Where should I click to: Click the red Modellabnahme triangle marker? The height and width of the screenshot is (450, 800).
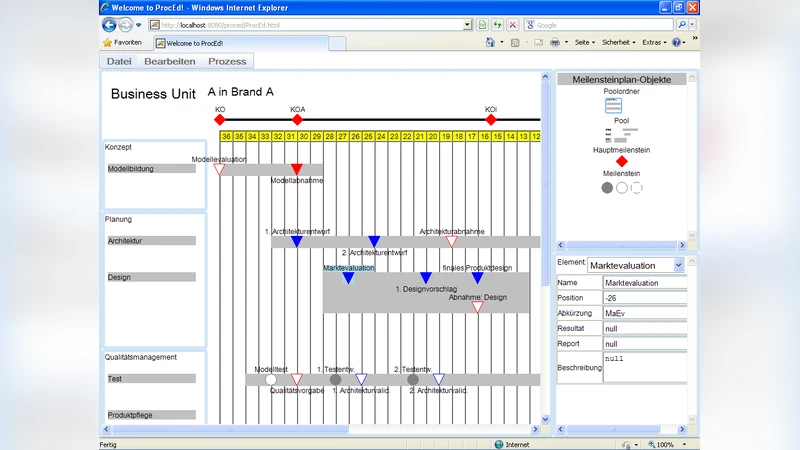pyautogui.click(x=296, y=170)
